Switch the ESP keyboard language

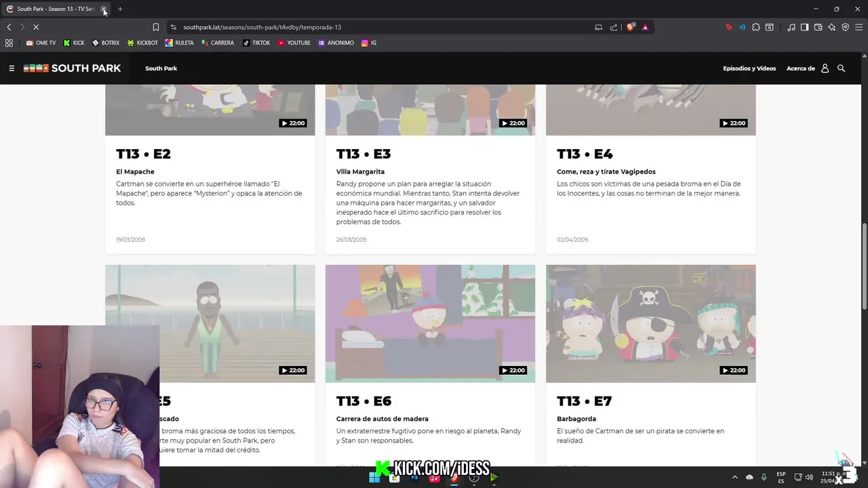(781, 477)
